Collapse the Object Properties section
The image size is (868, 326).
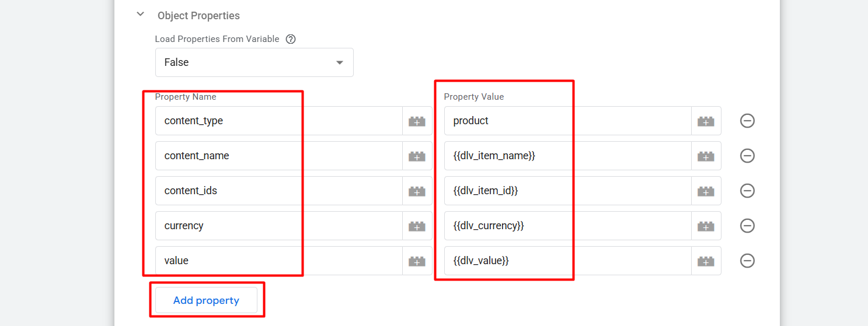click(140, 15)
